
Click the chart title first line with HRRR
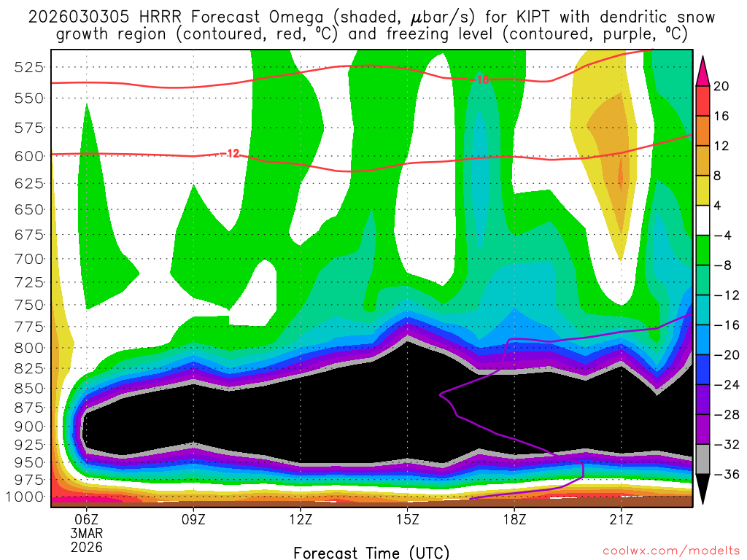[x=371, y=17]
